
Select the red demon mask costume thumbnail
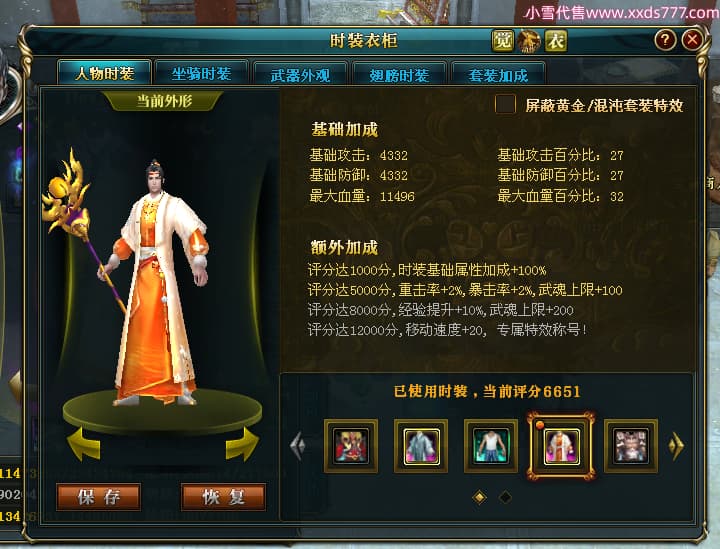351,446
